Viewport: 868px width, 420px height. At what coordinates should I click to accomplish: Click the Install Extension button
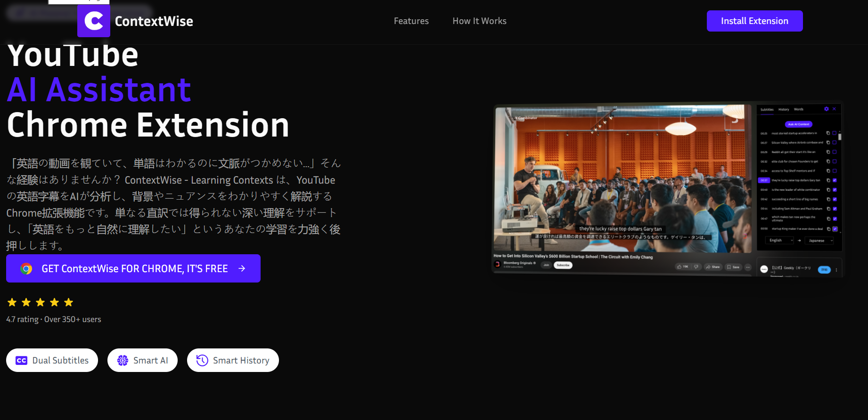click(x=754, y=21)
